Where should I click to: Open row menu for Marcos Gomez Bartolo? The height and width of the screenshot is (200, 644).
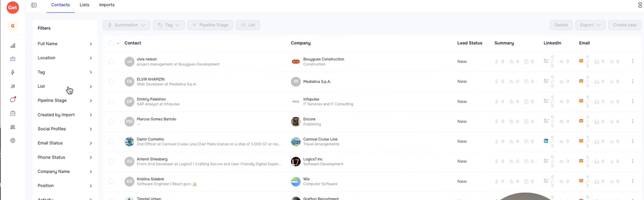tap(633, 121)
